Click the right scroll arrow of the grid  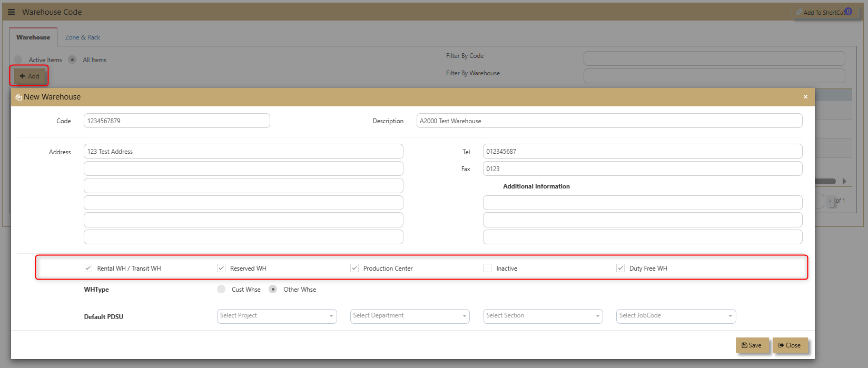click(x=844, y=181)
